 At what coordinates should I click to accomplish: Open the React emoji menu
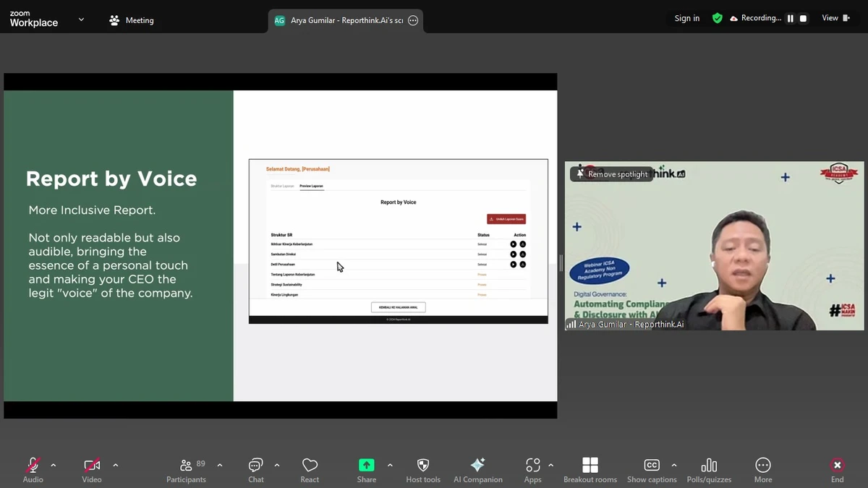tap(310, 469)
